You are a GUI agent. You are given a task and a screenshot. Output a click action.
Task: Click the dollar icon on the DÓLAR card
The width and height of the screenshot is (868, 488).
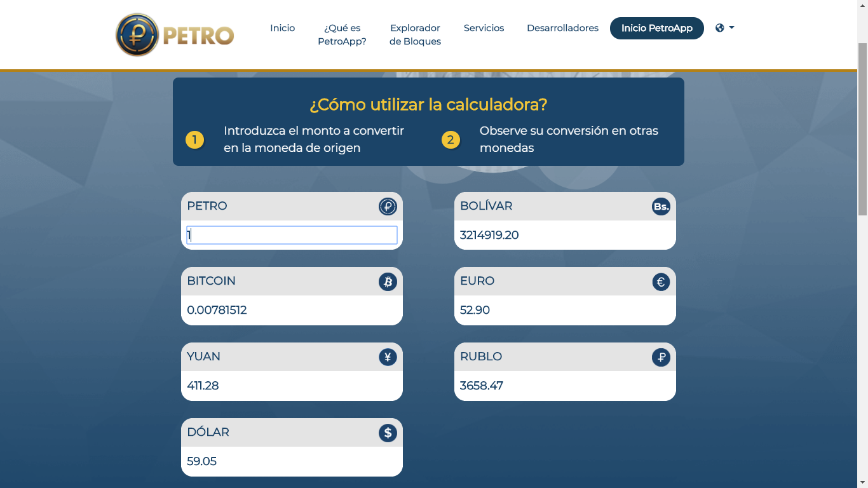[387, 432]
